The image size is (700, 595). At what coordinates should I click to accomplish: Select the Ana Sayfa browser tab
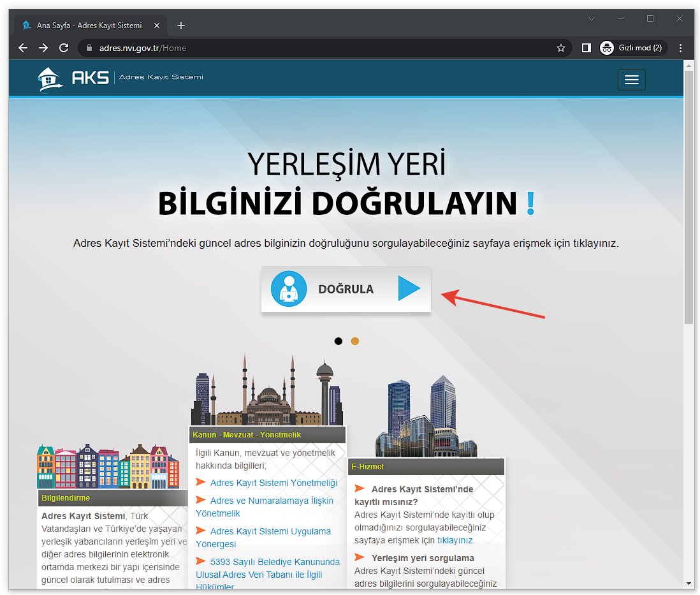89,26
